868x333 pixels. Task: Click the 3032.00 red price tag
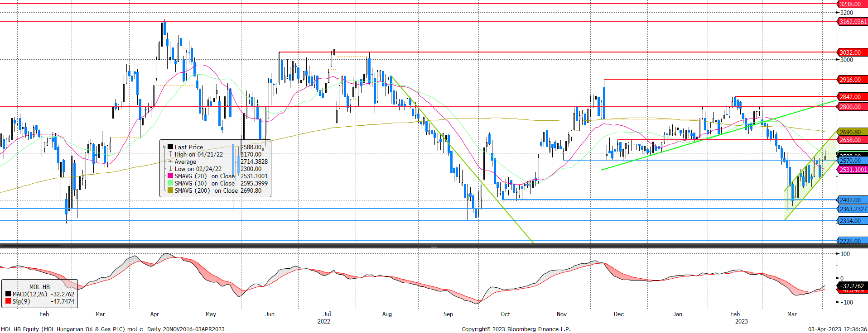pyautogui.click(x=852, y=52)
